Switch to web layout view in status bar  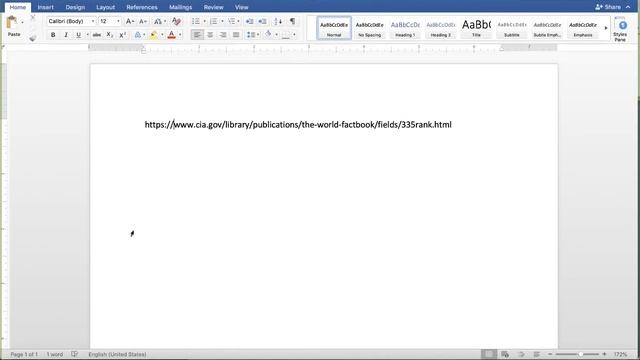coord(505,354)
